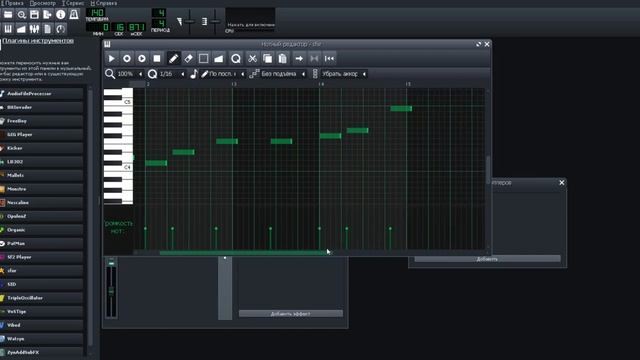Click the quantize icon in the piano roll toolbar
This screenshot has width=640, height=360.
(236, 58)
